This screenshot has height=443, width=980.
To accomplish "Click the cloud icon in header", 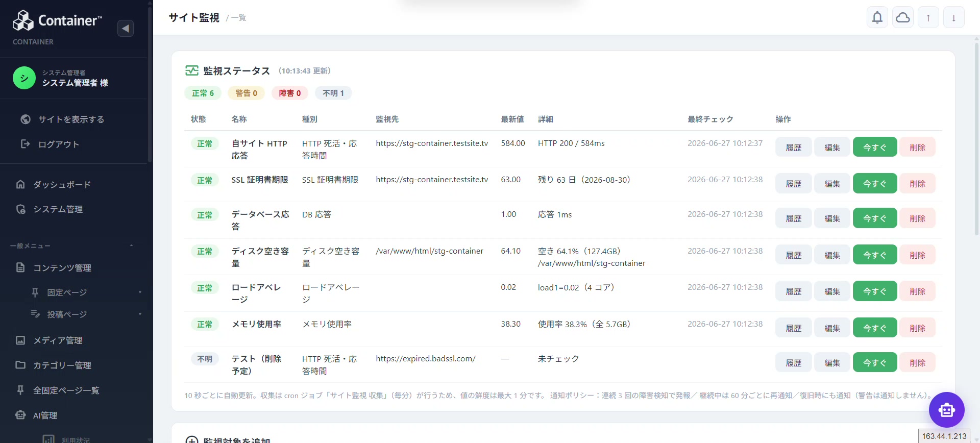I will pyautogui.click(x=903, y=18).
